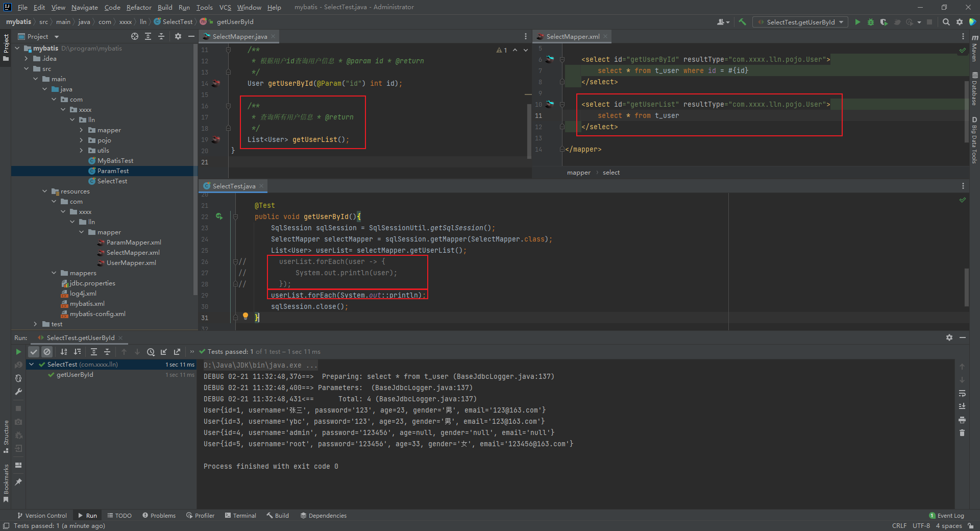The height and width of the screenshot is (531, 980).
Task: Rerun tests with green play in Run panel
Action: pos(18,352)
